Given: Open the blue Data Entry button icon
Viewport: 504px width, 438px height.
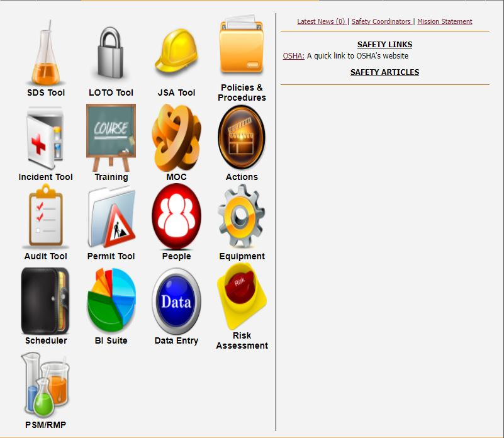Looking at the screenshot, I should point(176,301).
